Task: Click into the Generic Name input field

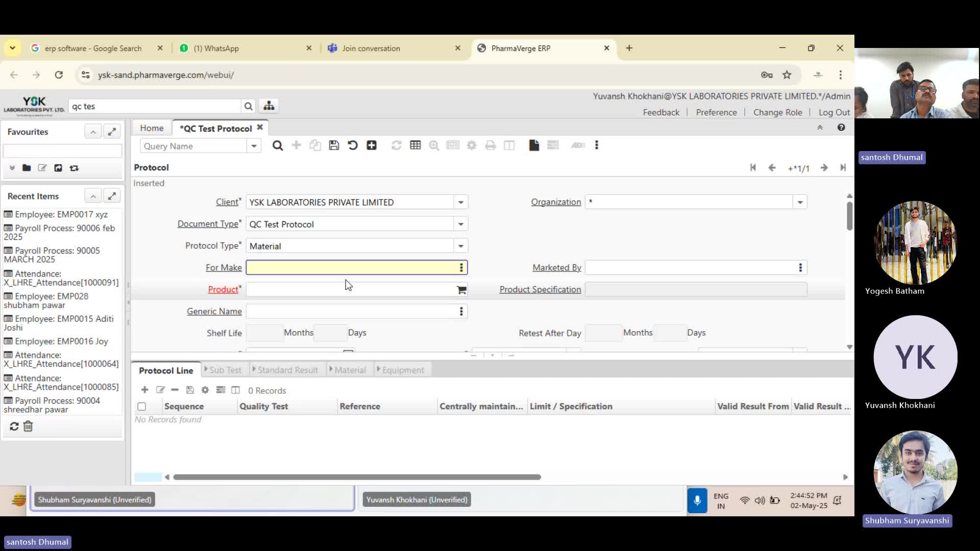Action: tap(351, 312)
